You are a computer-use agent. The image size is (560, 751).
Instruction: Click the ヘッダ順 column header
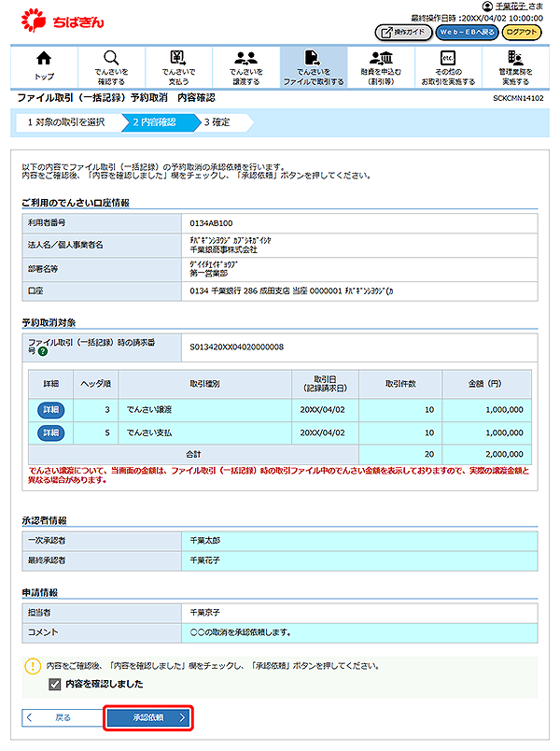click(x=96, y=384)
